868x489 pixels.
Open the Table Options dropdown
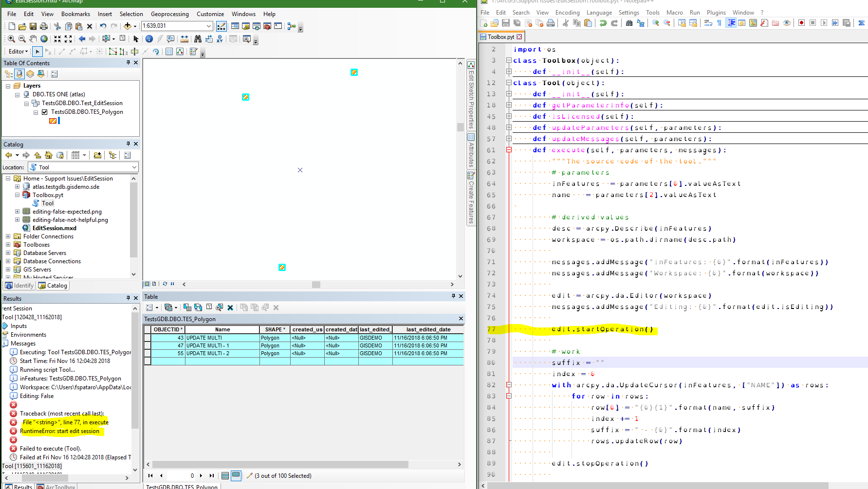tap(151, 307)
